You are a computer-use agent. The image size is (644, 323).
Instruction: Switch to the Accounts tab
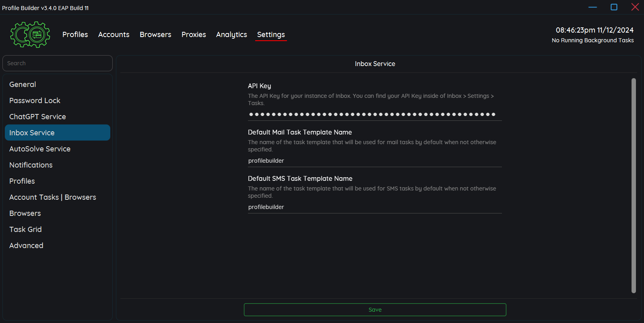coord(114,35)
